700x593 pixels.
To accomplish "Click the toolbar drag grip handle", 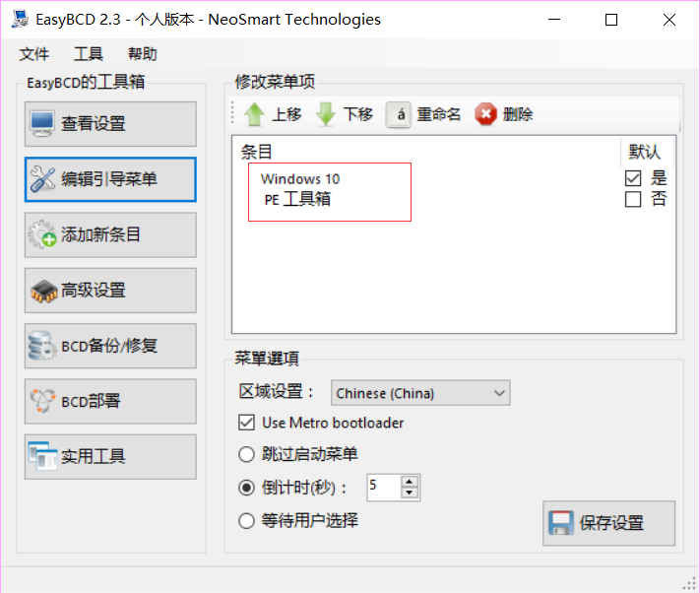I will 232,112.
